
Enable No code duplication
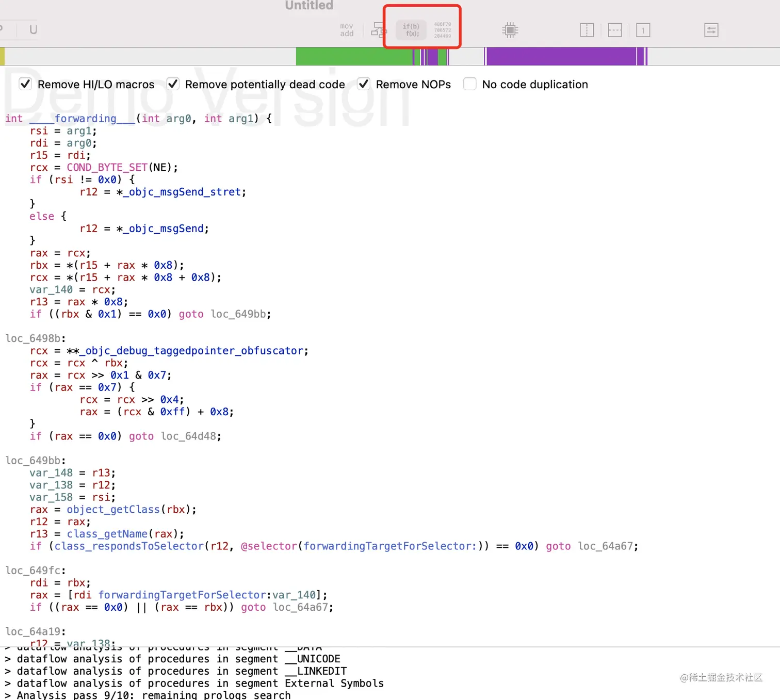(470, 84)
